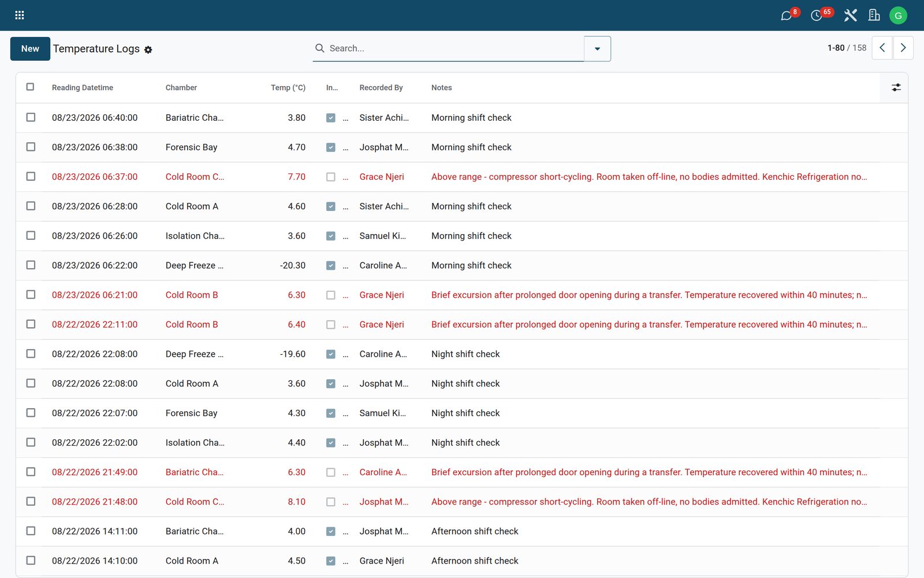Click Morning shift check on Cold Room A row

(471, 206)
